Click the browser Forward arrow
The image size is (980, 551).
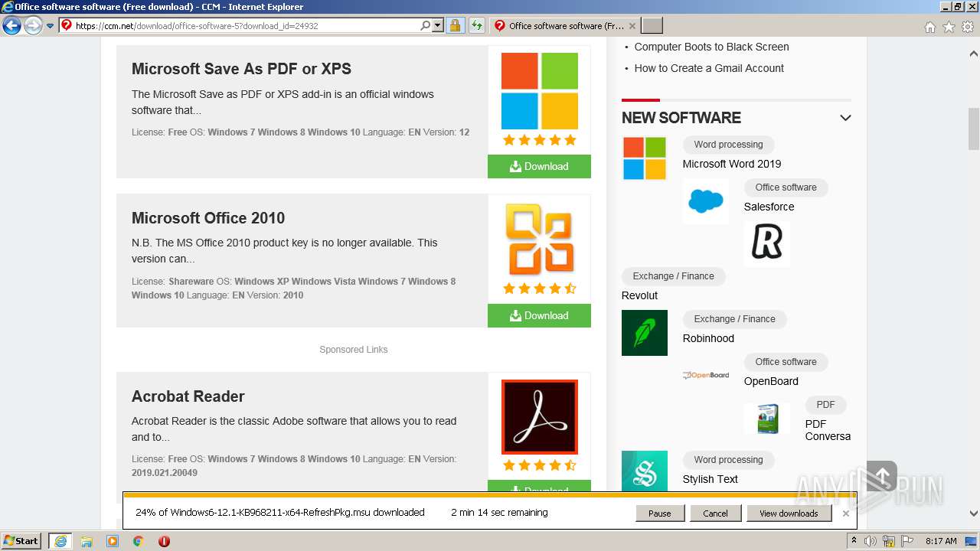pyautogui.click(x=33, y=25)
